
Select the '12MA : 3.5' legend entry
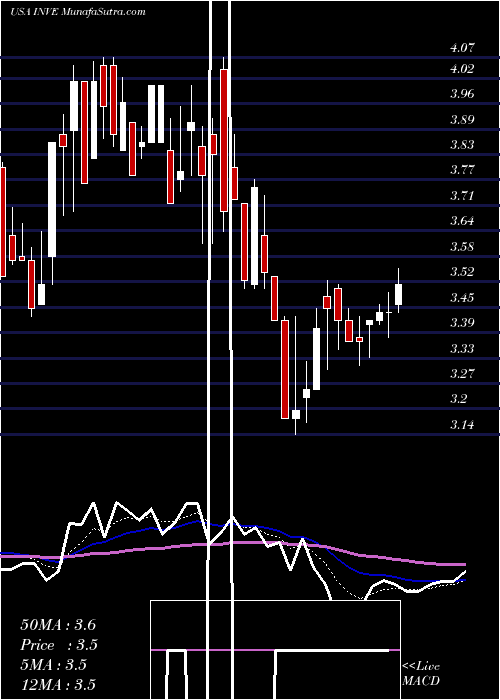click(58, 685)
